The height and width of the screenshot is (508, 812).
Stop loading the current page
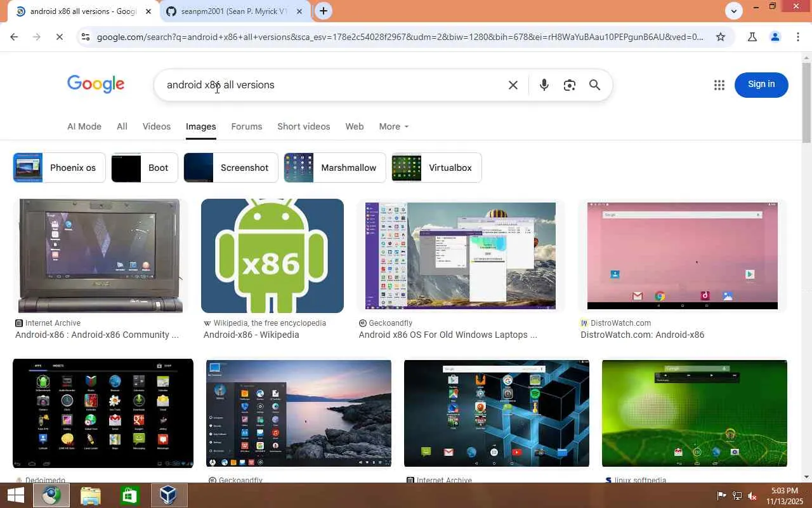[x=59, y=37]
